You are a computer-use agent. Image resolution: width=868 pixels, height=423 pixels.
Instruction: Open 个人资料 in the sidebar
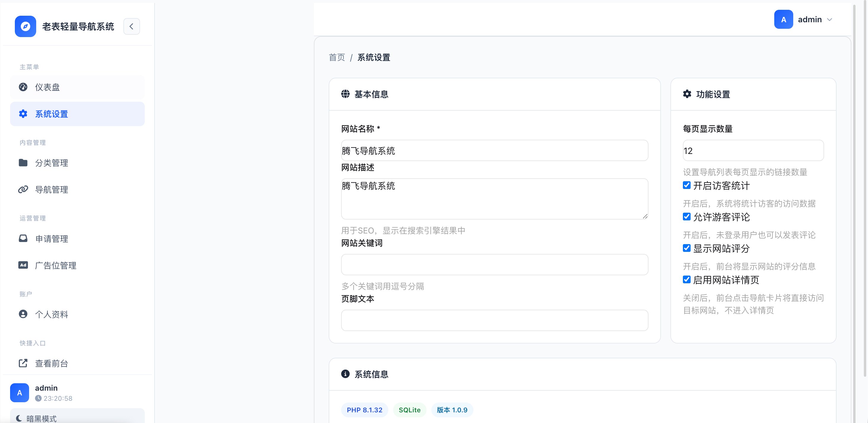(x=77, y=314)
